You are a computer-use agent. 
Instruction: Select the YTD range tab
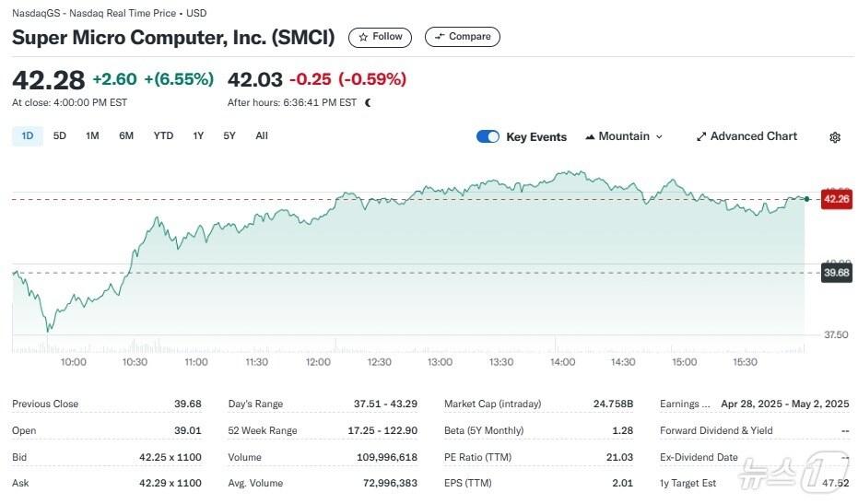(x=163, y=136)
